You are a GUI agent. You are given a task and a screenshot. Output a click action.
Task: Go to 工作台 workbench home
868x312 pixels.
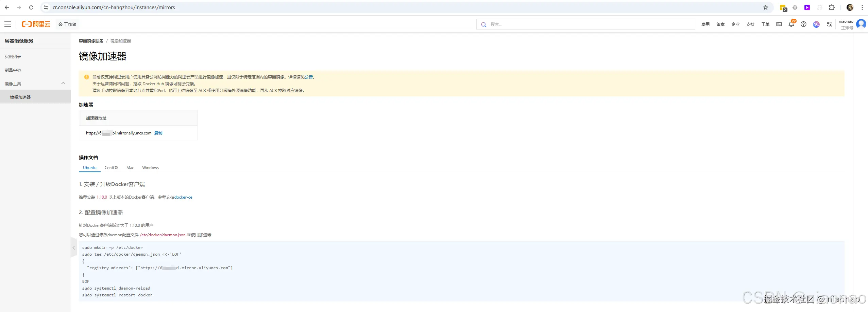coord(67,24)
